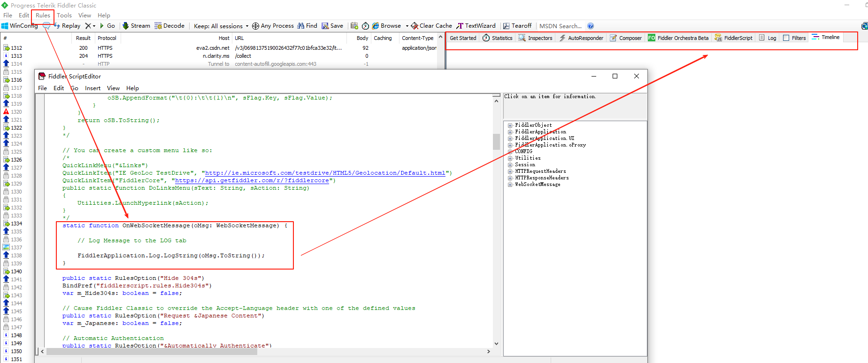
Task: Click the Save toolbar icon
Action: tap(325, 26)
